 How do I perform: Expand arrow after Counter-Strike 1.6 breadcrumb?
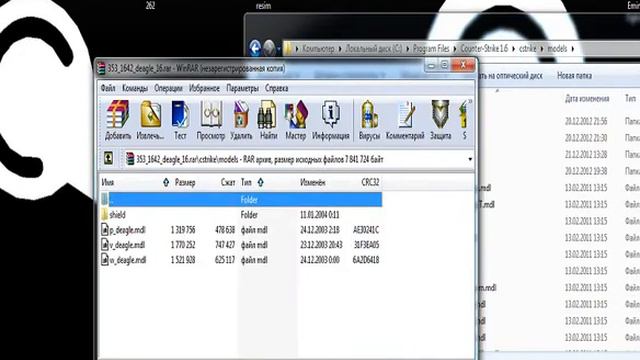pos(513,49)
